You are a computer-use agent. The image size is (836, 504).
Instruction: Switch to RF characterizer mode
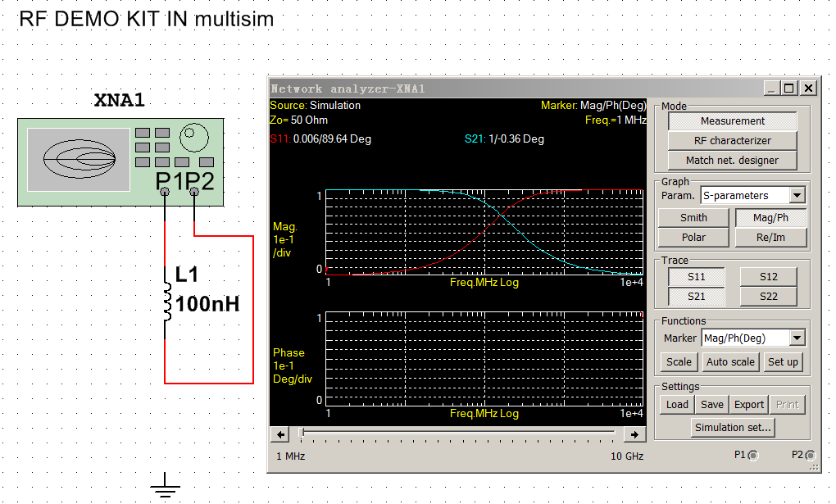click(733, 141)
